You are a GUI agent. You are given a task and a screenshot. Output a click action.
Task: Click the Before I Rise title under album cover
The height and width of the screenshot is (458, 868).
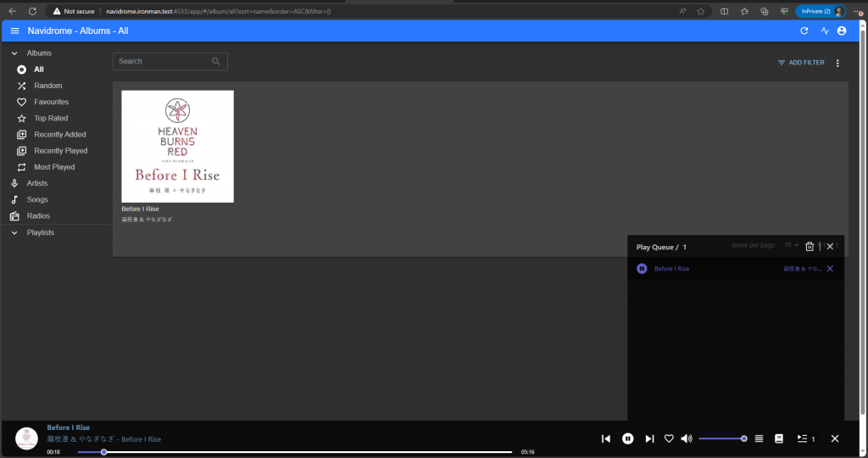point(140,209)
